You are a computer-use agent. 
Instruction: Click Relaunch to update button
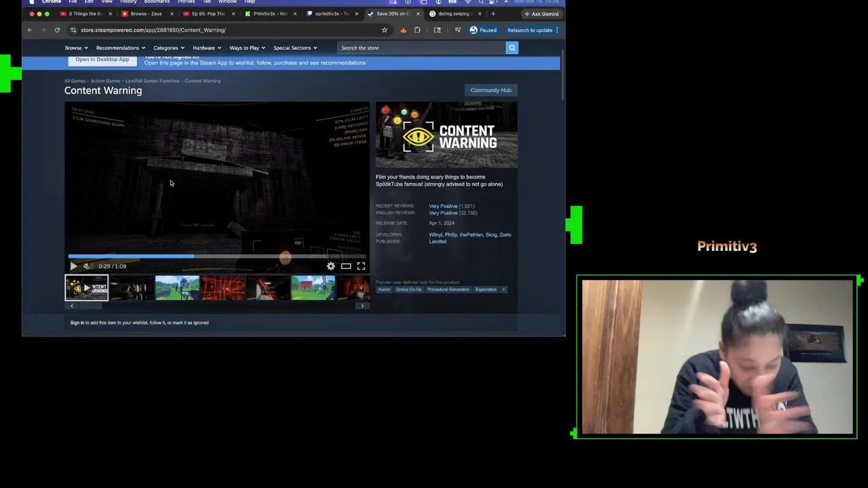click(x=533, y=30)
